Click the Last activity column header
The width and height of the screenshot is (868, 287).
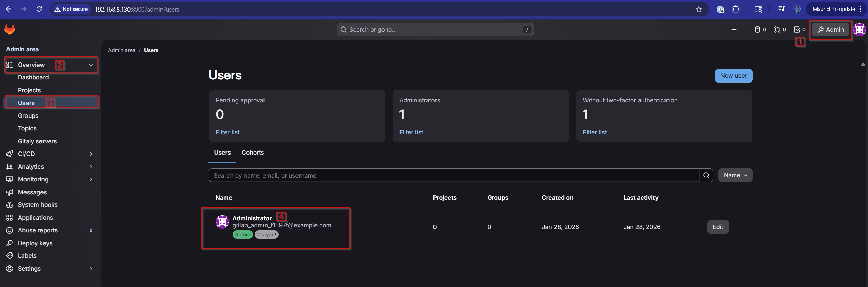pyautogui.click(x=641, y=198)
